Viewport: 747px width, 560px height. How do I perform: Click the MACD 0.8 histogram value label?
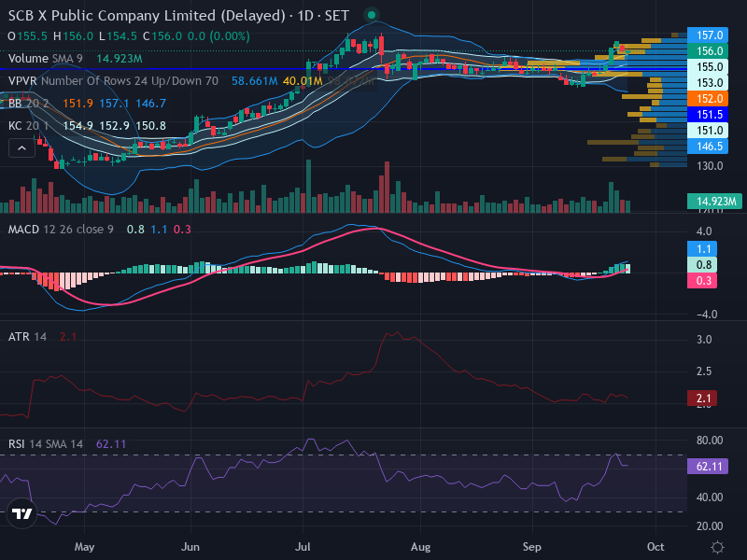coord(702,265)
